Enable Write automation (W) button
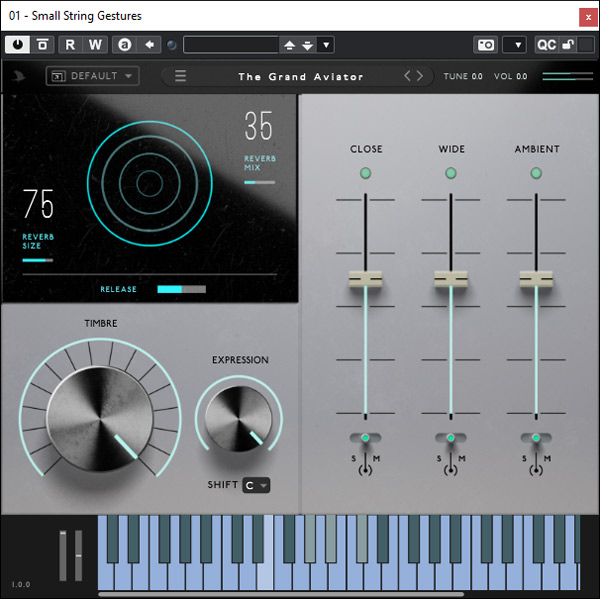Viewport: 600px width, 599px height. [x=95, y=44]
